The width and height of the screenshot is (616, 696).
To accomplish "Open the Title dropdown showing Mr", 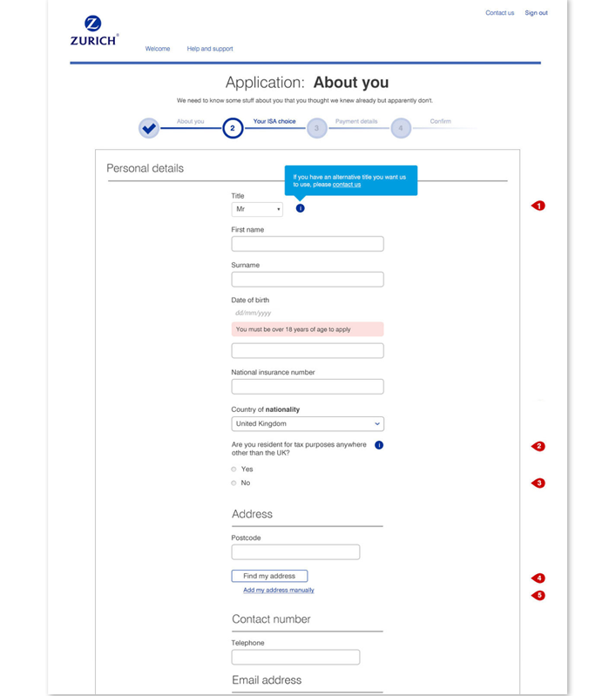I will click(257, 209).
